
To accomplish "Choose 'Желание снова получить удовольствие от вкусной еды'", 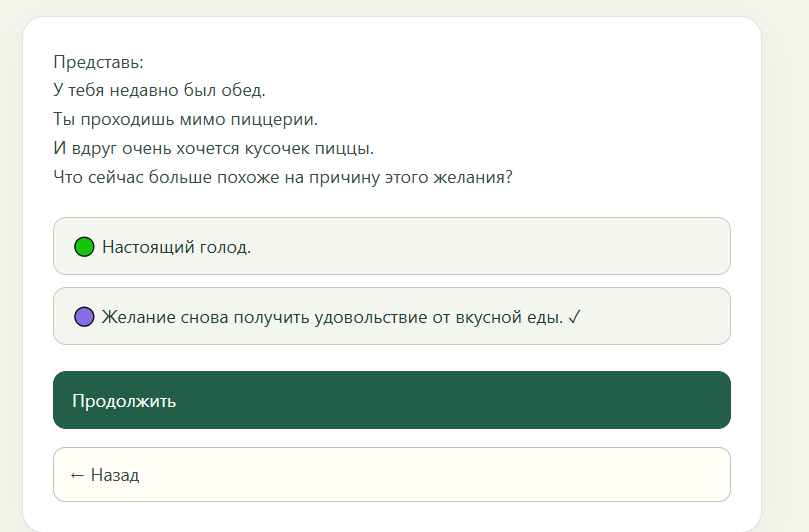I will pyautogui.click(x=392, y=316).
